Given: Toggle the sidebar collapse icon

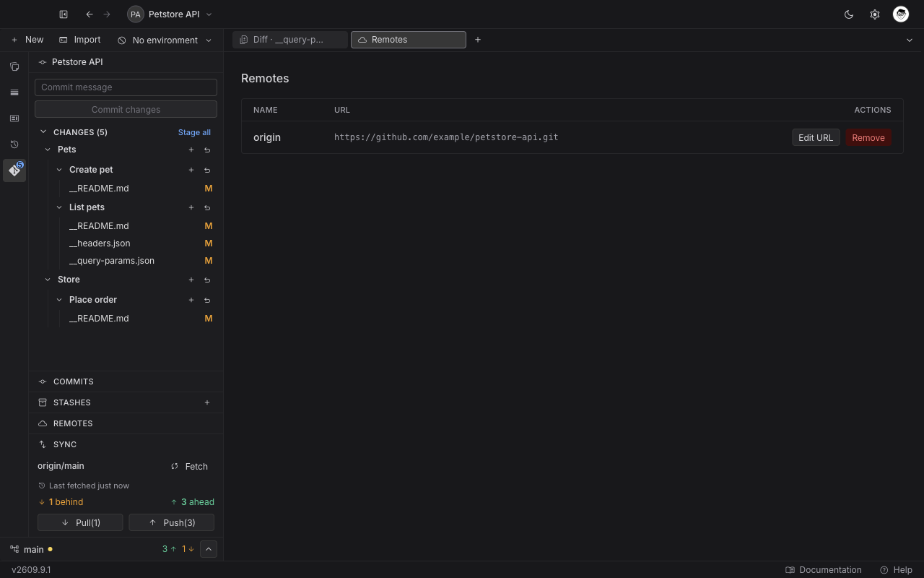Looking at the screenshot, I should (64, 14).
